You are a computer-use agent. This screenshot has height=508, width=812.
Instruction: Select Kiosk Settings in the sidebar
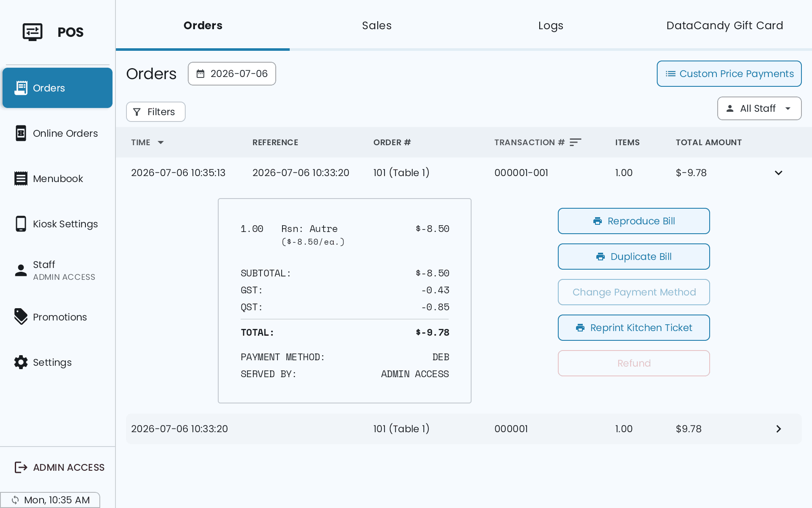point(58,224)
